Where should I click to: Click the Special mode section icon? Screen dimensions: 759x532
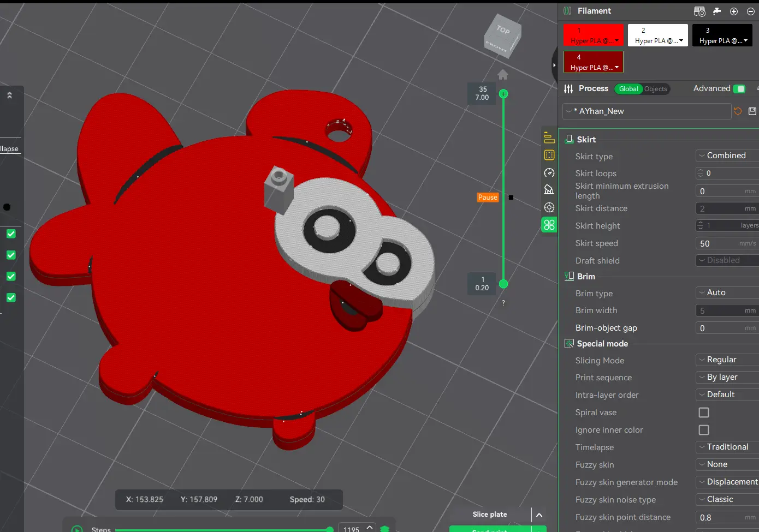(x=569, y=344)
